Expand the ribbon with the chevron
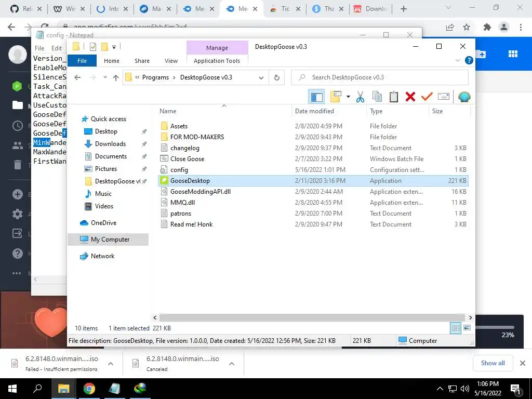 [457, 60]
